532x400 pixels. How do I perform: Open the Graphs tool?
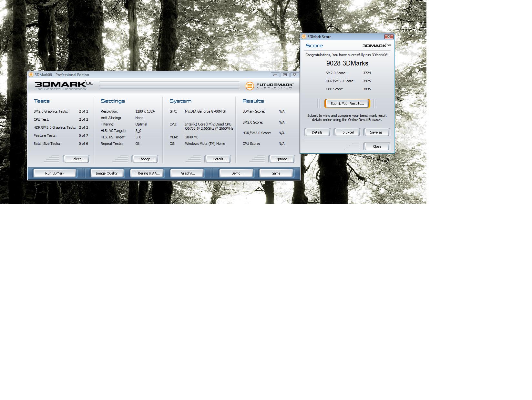pos(188,173)
